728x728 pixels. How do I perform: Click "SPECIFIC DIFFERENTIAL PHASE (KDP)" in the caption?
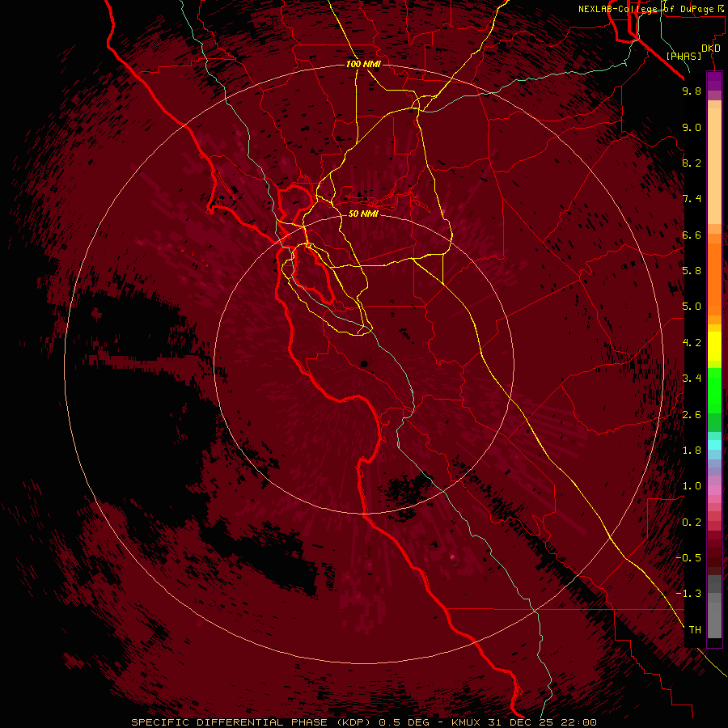coord(252,722)
